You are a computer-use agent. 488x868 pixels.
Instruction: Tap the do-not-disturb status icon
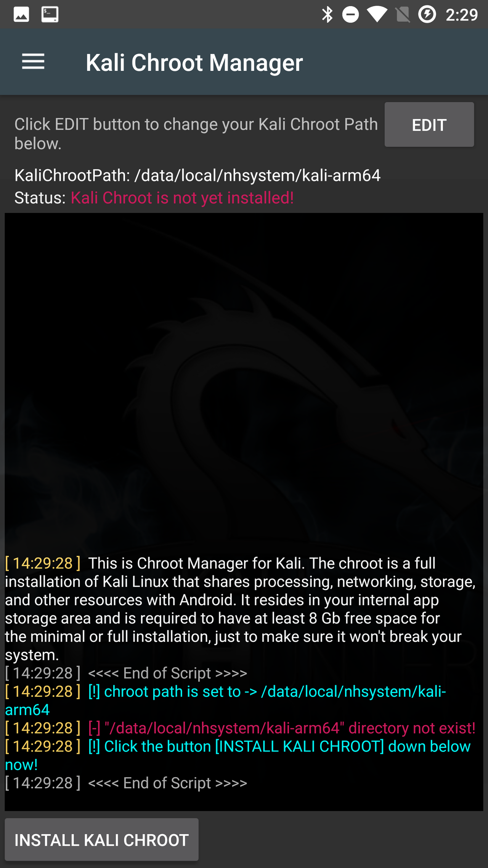(x=350, y=15)
